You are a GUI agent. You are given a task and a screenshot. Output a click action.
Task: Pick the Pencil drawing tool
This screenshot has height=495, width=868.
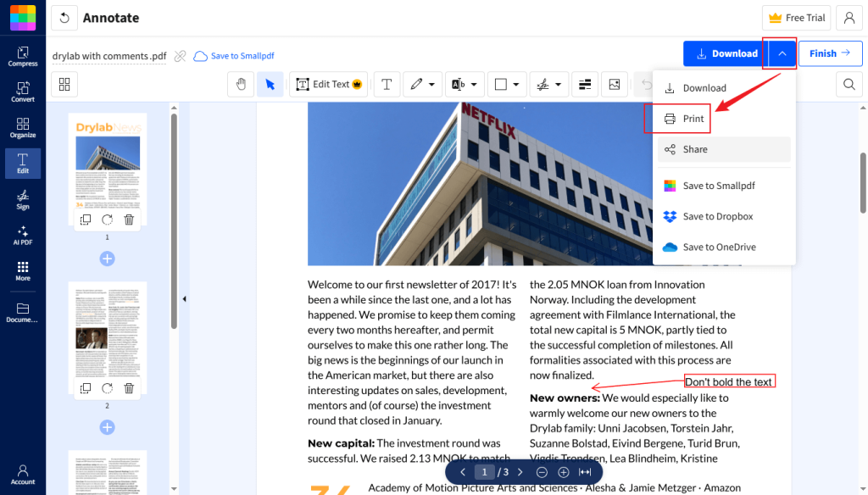[416, 84]
